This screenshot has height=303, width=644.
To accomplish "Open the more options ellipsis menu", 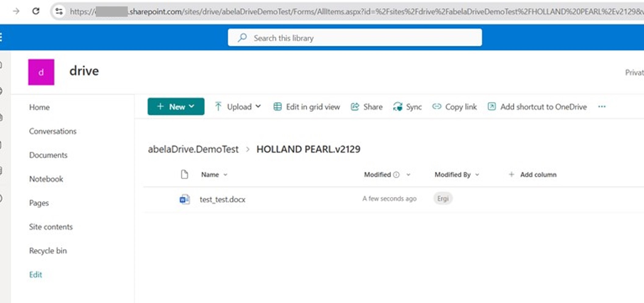I will click(602, 106).
